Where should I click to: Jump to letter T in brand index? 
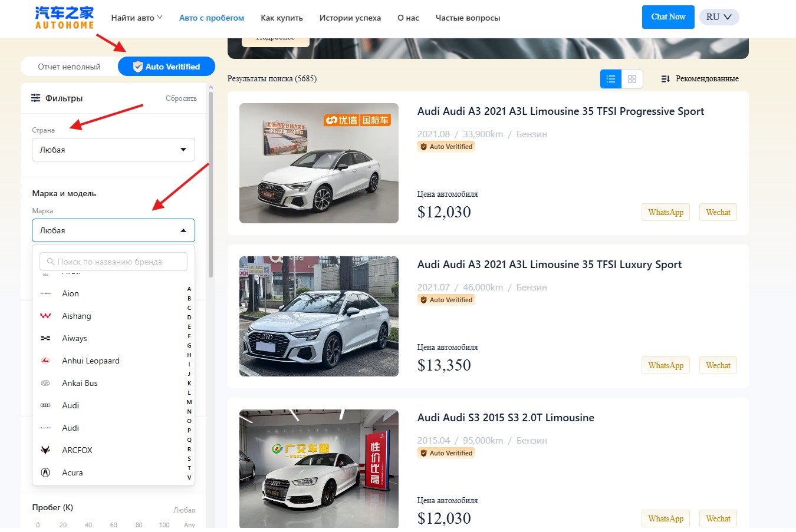189,468
